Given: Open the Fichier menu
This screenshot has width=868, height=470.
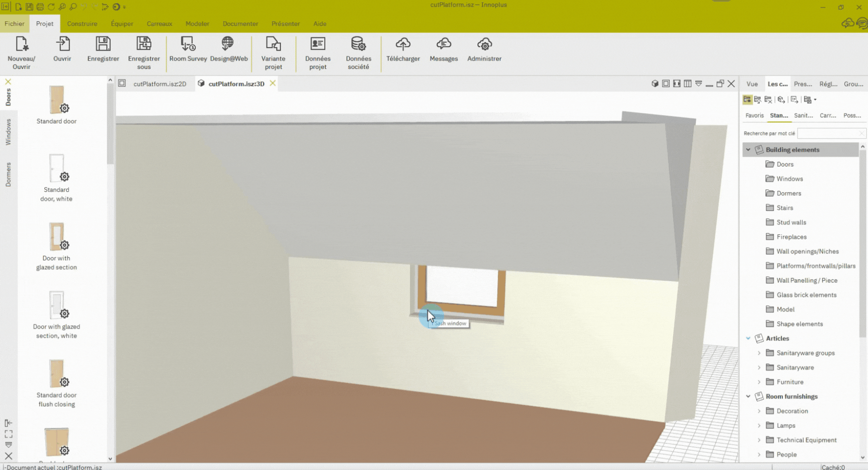Looking at the screenshot, I should tap(14, 24).
